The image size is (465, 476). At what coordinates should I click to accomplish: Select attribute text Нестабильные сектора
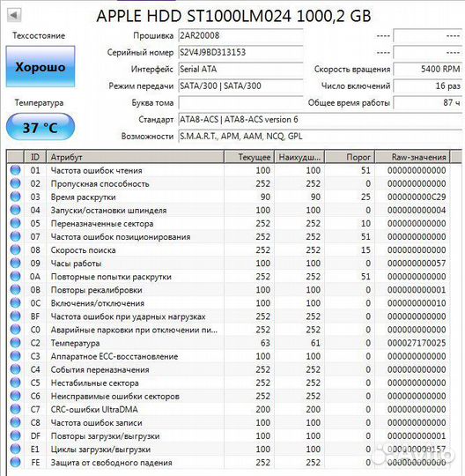94,383
